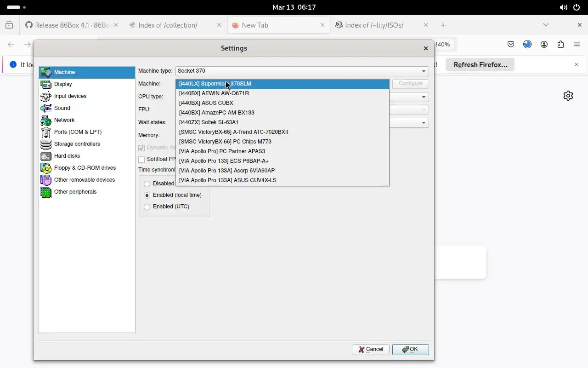The height and width of the screenshot is (368, 588).
Task: Open Ports (COM & LPT) icon
Action: coord(46,132)
